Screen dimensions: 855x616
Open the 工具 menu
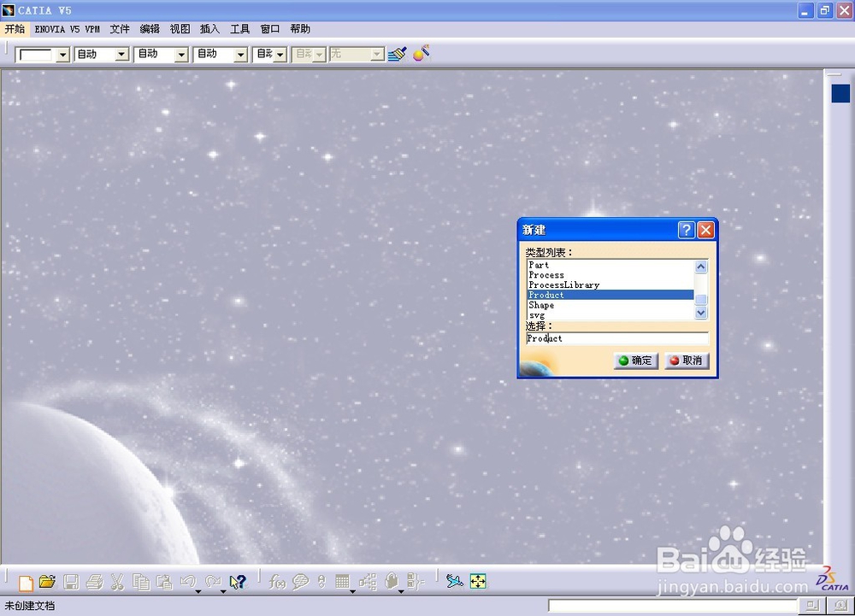coord(240,29)
